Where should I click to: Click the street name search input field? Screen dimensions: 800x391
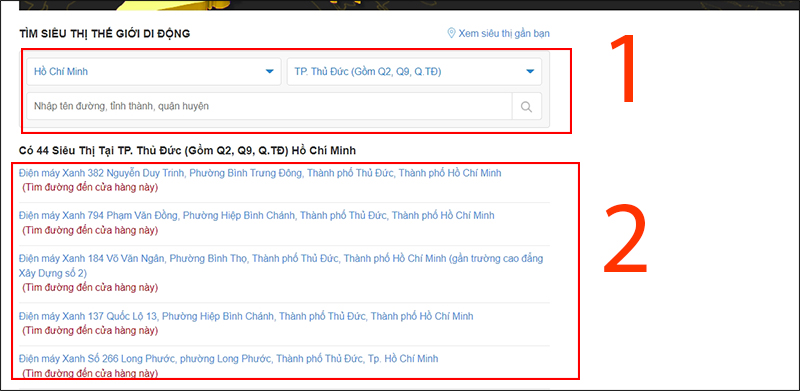point(269,107)
